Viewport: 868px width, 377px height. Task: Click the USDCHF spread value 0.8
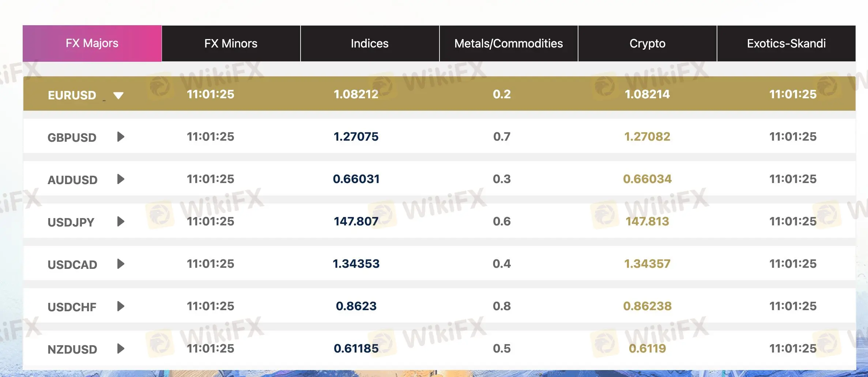502,306
